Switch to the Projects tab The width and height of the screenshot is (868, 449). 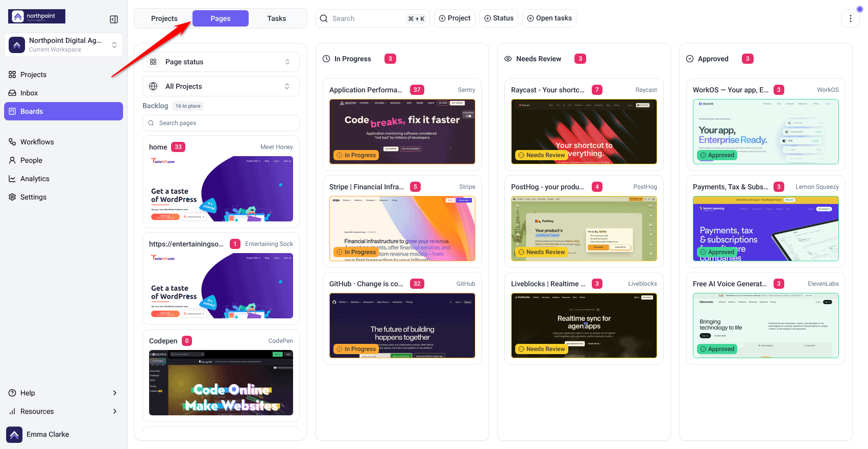164,18
